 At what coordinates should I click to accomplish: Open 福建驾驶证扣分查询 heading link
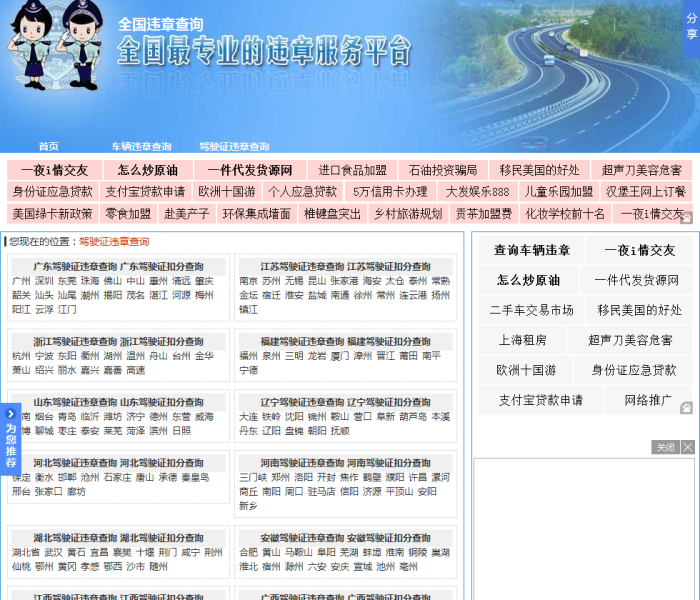coord(389,342)
